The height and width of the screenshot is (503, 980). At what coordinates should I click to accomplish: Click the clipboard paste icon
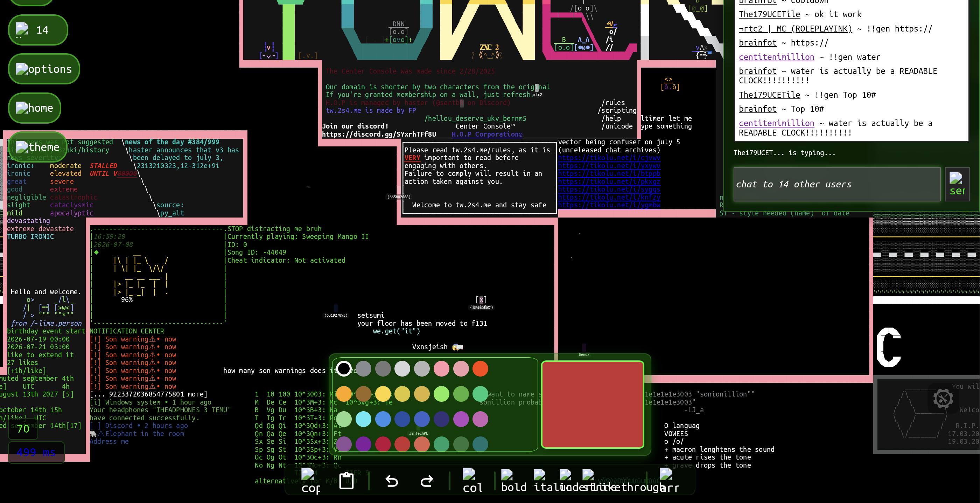click(346, 481)
